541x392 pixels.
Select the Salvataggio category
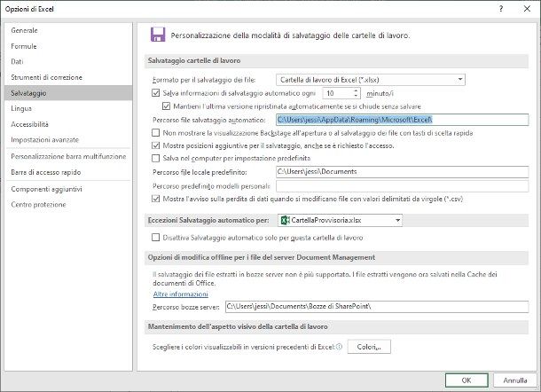pyautogui.click(x=68, y=93)
